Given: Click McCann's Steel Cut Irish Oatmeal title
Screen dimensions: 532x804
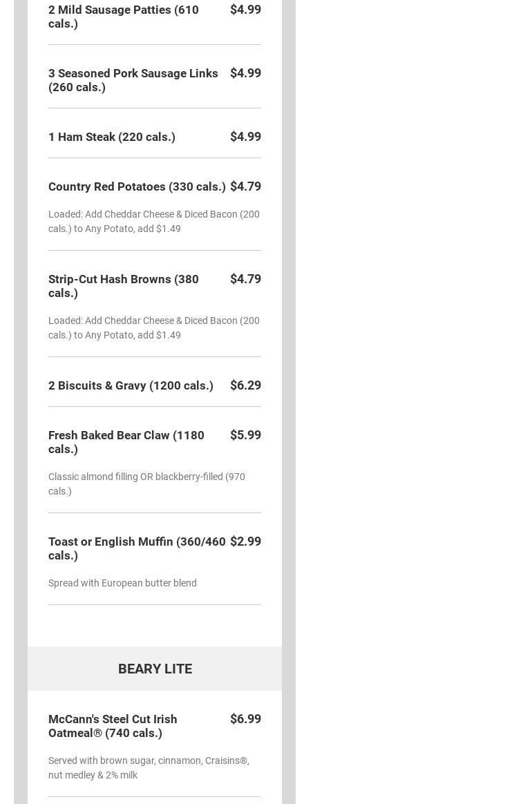Looking at the screenshot, I should click(x=113, y=726).
